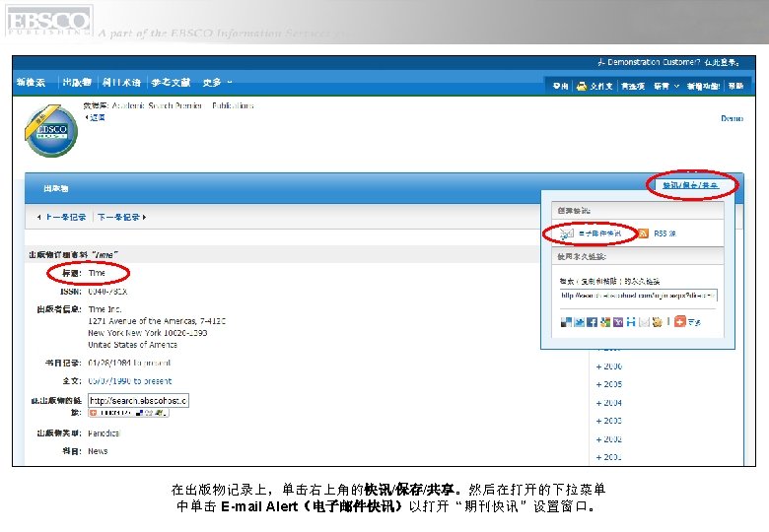Share via the Facebook icon
Viewport: 769px width, 532px height.
tap(592, 322)
